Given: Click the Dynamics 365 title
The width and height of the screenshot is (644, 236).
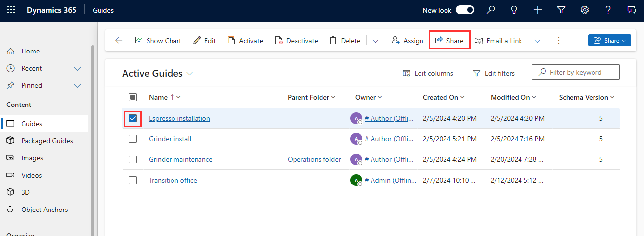Looking at the screenshot, I should pyautogui.click(x=51, y=10).
